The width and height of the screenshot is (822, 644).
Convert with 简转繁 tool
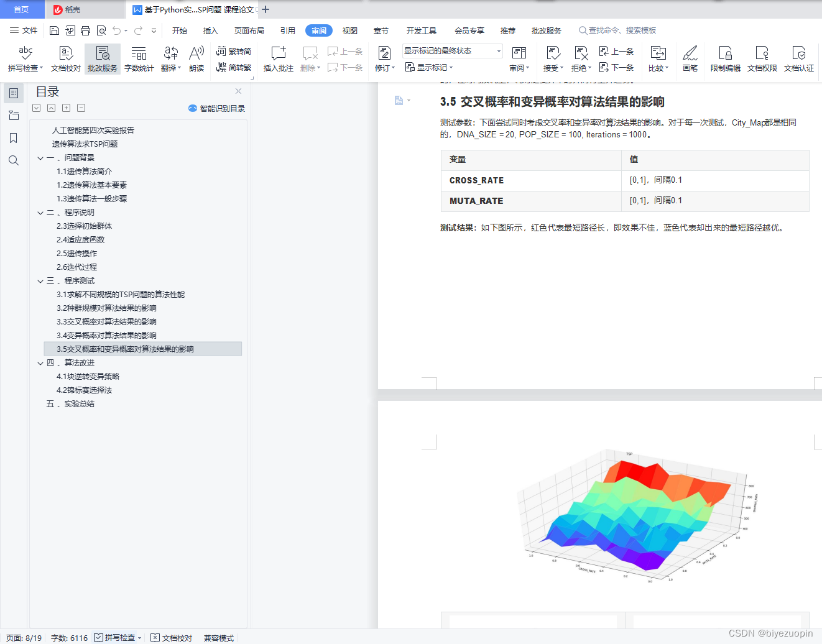click(234, 67)
